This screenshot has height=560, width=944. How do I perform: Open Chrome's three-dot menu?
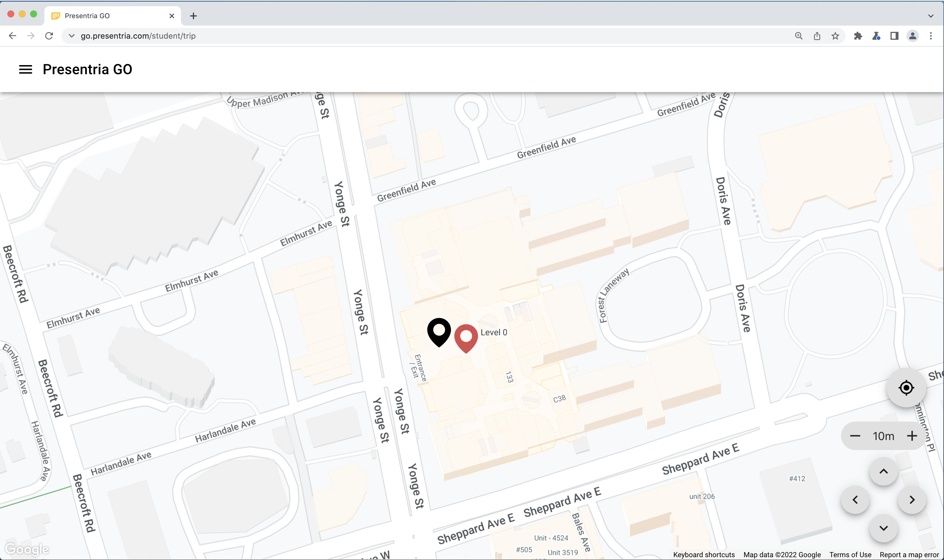coord(930,36)
